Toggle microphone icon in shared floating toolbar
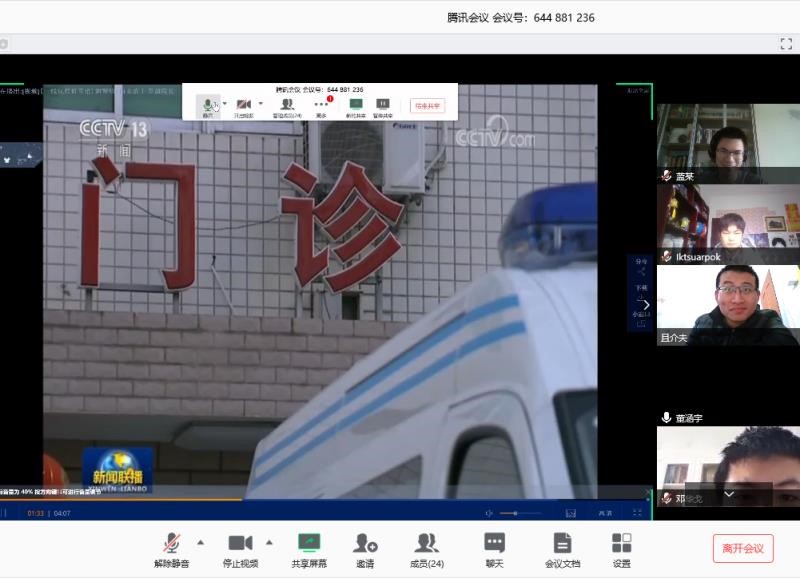This screenshot has height=578, width=800. 208,106
